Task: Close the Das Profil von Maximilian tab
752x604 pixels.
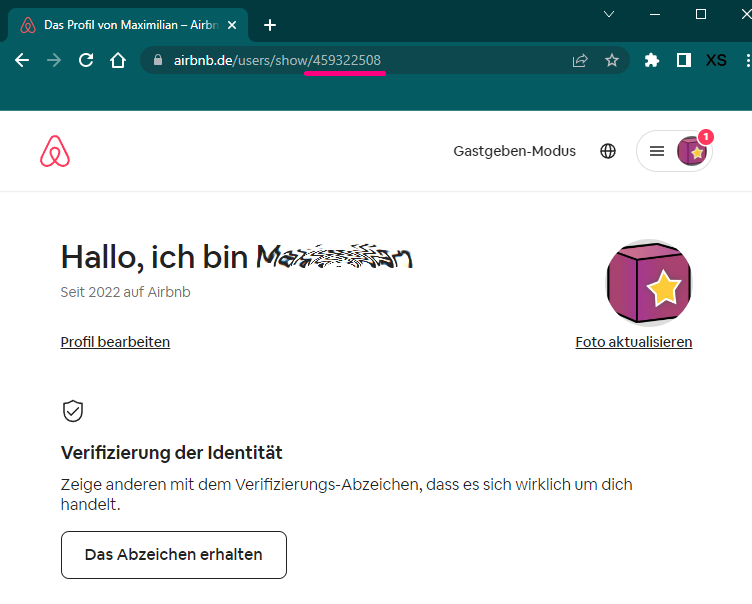Action: tap(232, 25)
